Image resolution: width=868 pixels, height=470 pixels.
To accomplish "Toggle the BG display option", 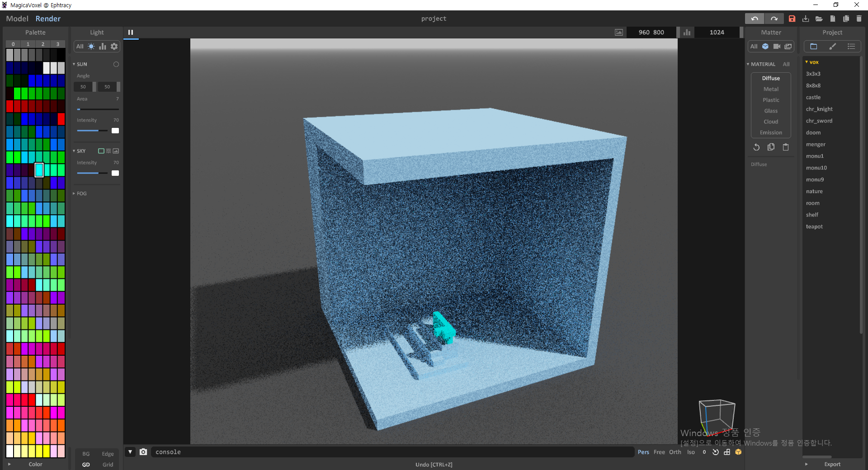I will click(86, 454).
